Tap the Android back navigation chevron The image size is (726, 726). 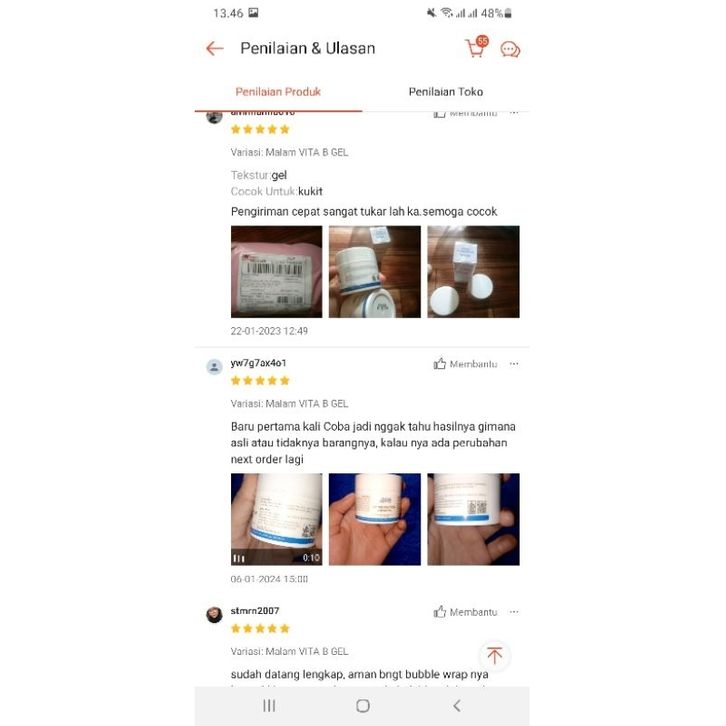click(x=457, y=706)
